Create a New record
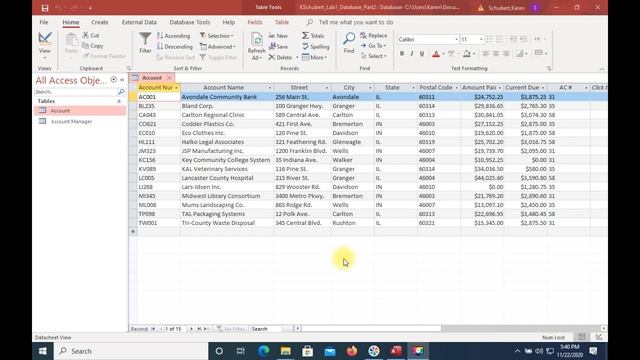Viewport: 640px width, 360px height. (x=278, y=36)
